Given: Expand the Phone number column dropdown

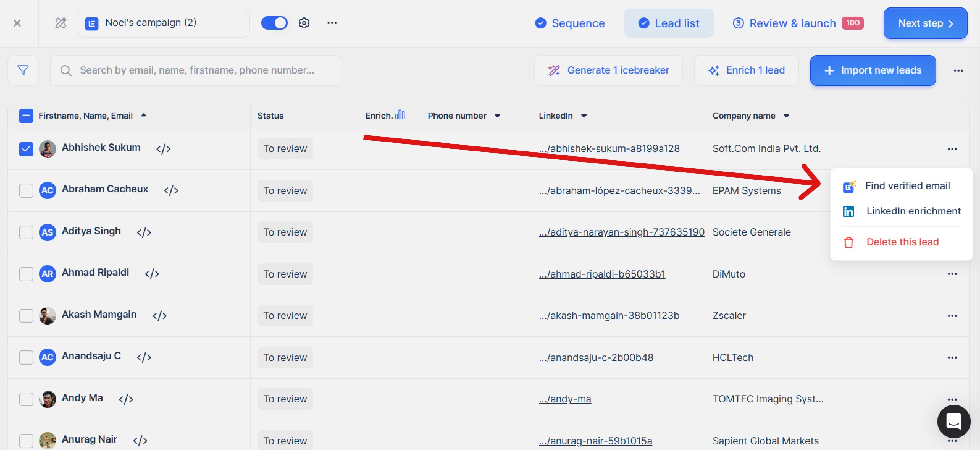Looking at the screenshot, I should click(497, 116).
